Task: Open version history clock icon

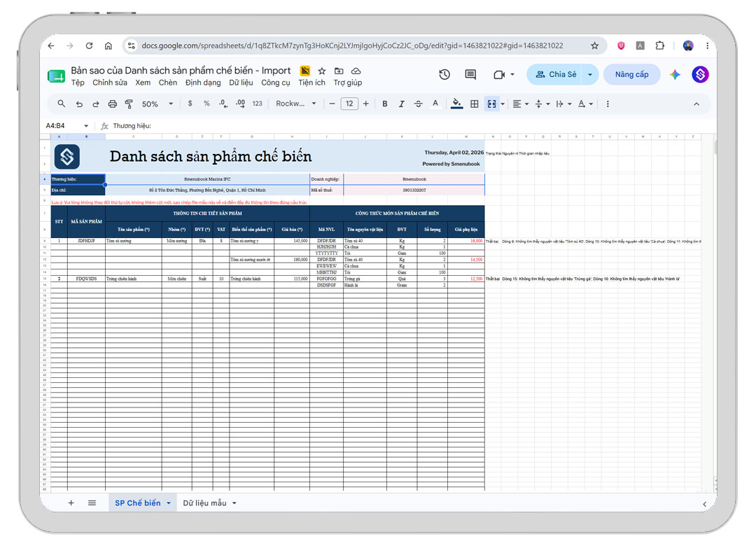Action: click(444, 74)
